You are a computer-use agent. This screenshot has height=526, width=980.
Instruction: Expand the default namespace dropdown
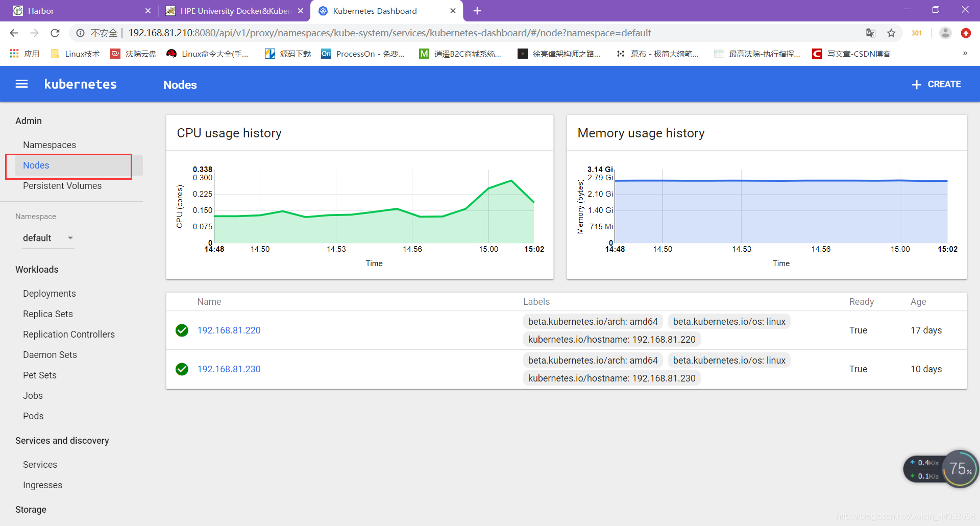tap(48, 238)
